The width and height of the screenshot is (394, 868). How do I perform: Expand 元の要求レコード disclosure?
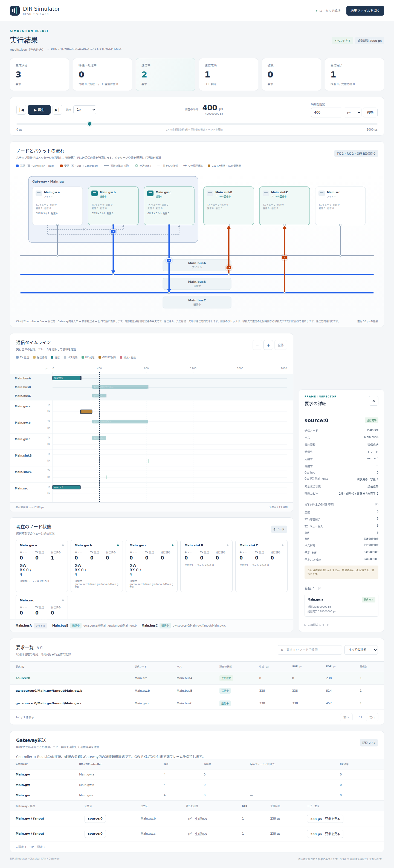click(317, 625)
